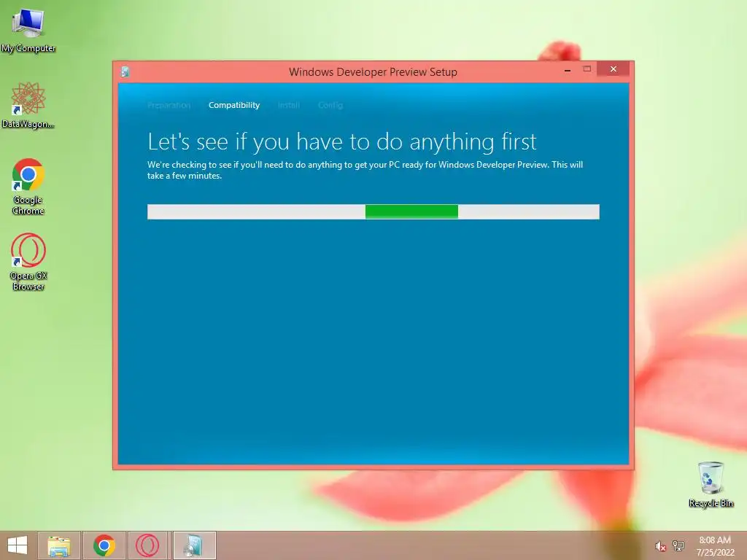Select the dimmed Preparation step tab
Image resolution: width=747 pixels, height=560 pixels.
point(169,105)
